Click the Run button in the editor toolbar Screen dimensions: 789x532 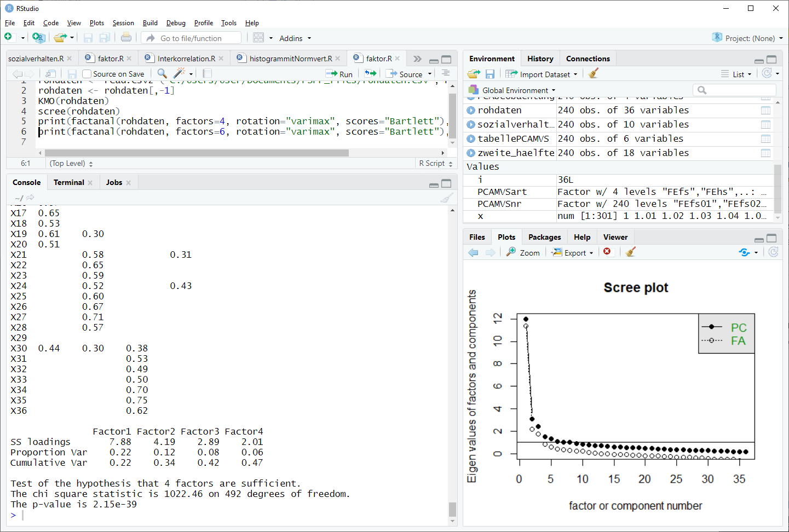coord(339,74)
